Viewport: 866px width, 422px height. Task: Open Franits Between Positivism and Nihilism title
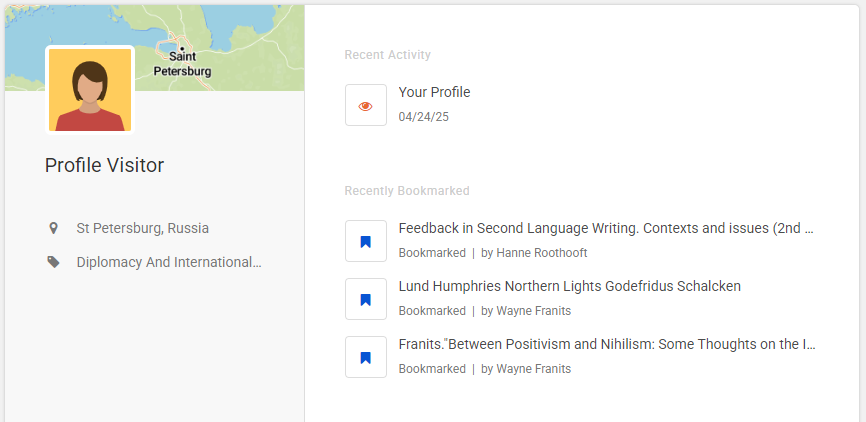[606, 344]
